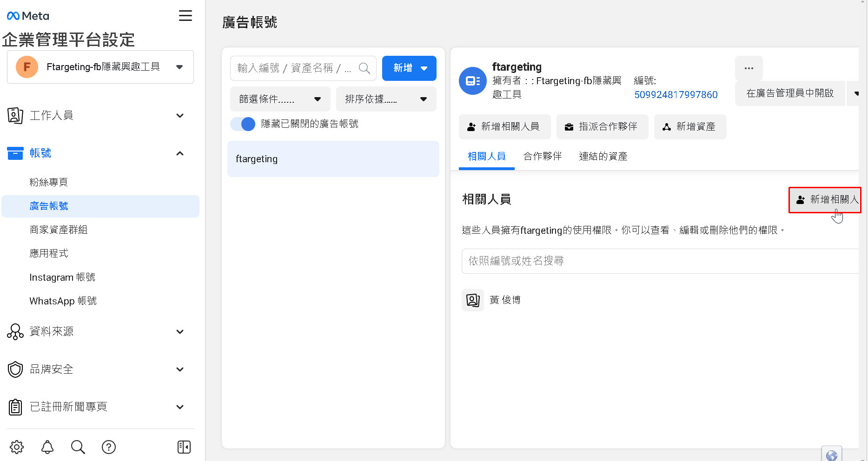Click 廣告帳號 page heading

coord(250,22)
